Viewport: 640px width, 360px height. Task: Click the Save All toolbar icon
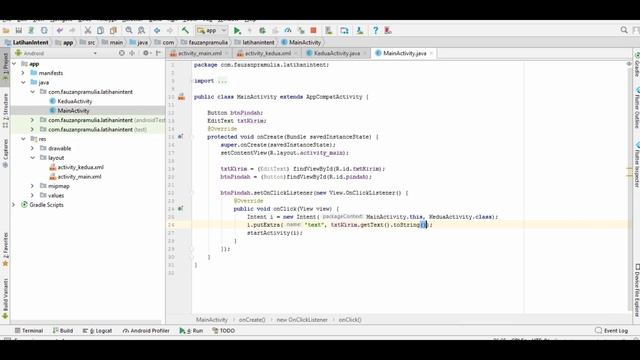(x=19, y=31)
